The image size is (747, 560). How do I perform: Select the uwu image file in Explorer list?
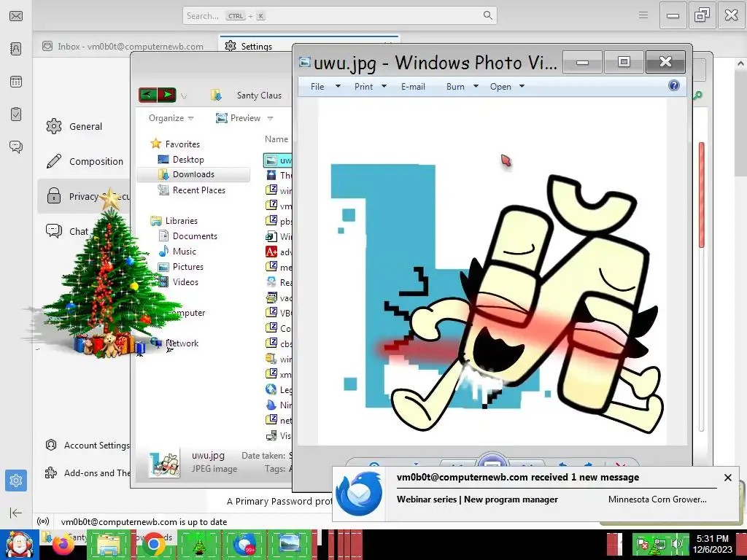click(x=279, y=160)
